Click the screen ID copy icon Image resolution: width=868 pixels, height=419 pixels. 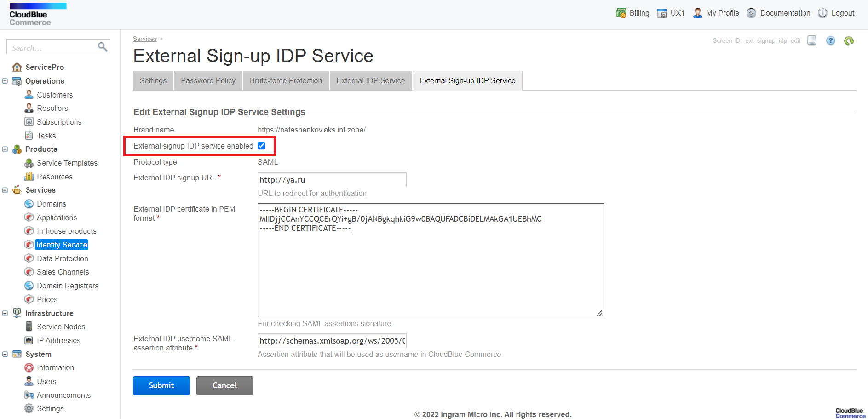click(x=812, y=40)
